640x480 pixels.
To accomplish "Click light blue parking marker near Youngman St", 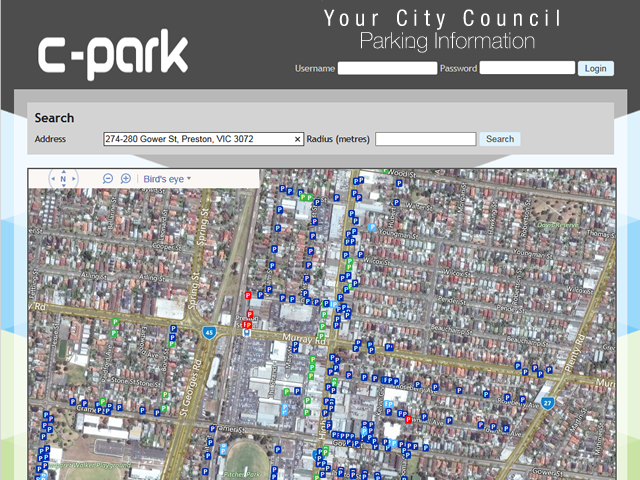I will click(x=373, y=228).
